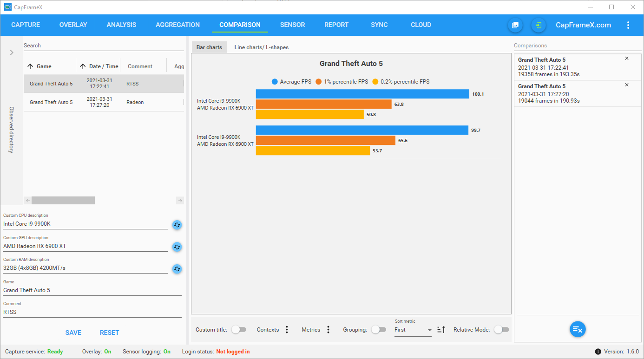
Task: Toggle sort order icon next to Sort metric
Action: (x=441, y=329)
